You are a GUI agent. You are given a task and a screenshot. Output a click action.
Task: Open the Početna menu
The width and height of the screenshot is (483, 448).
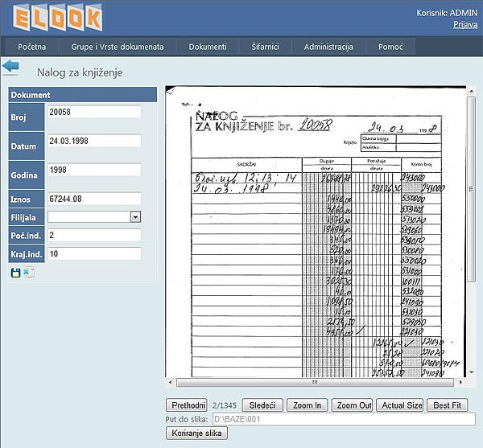32,47
